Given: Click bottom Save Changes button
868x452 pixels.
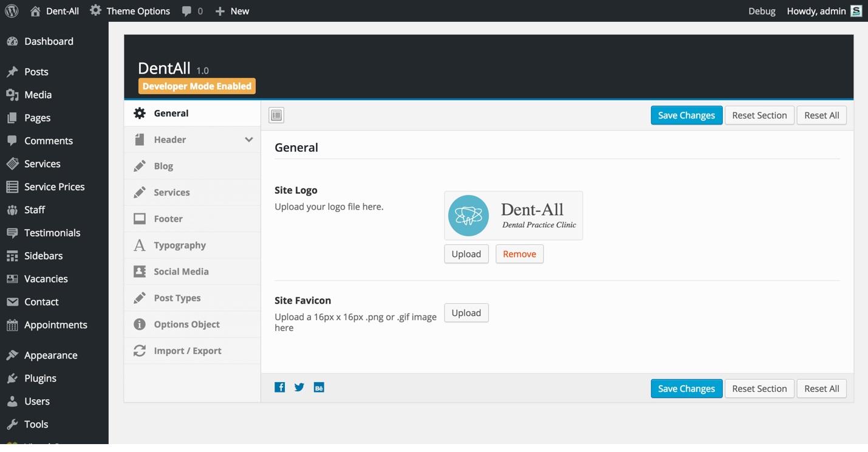Looking at the screenshot, I should [x=686, y=389].
